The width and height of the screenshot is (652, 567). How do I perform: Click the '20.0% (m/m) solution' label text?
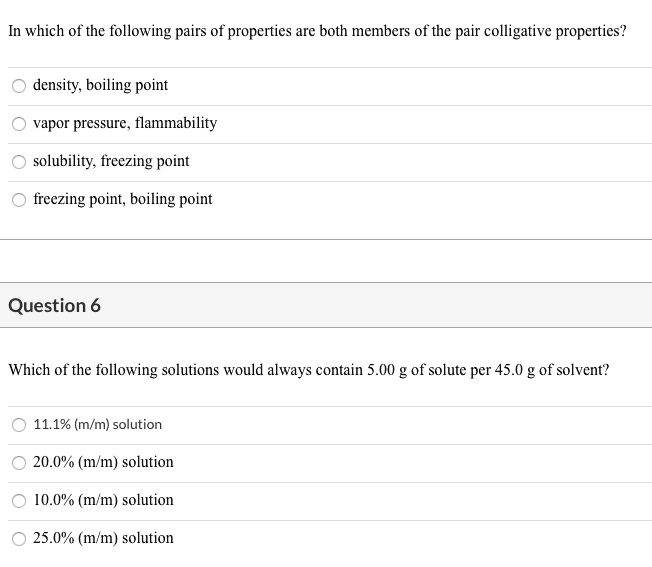click(x=103, y=462)
